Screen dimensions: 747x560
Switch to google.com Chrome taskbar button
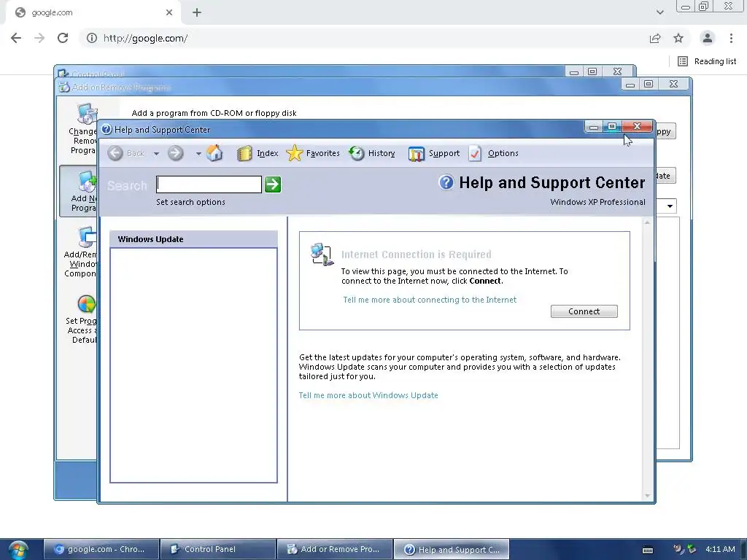[x=101, y=549]
